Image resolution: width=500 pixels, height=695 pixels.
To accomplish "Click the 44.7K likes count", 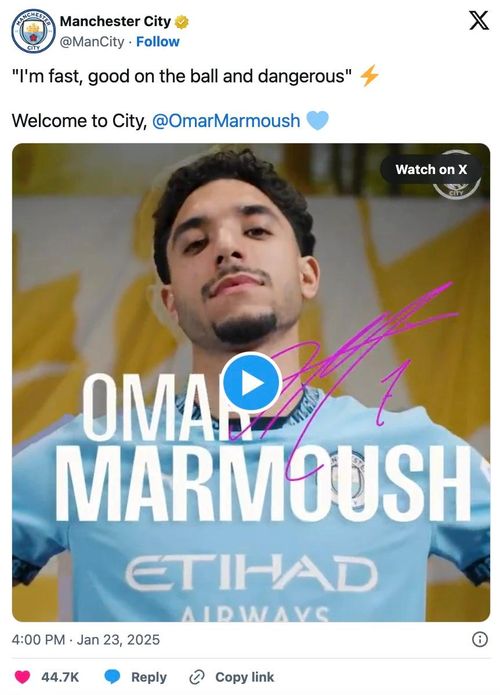I will 60,677.
